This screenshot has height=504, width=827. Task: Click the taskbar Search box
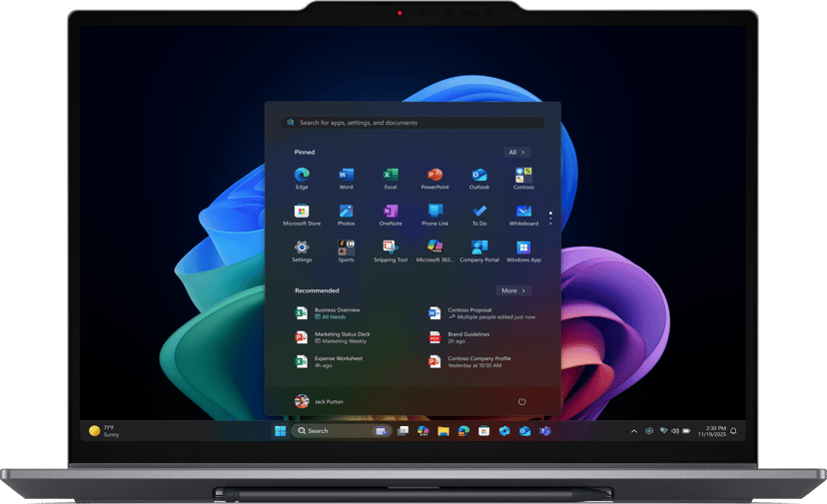(342, 431)
